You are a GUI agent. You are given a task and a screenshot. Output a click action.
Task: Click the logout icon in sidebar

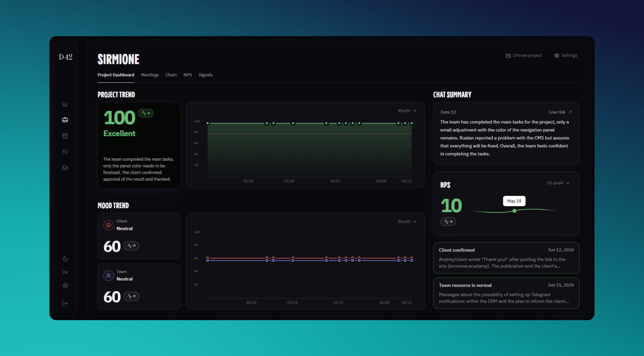pos(65,303)
